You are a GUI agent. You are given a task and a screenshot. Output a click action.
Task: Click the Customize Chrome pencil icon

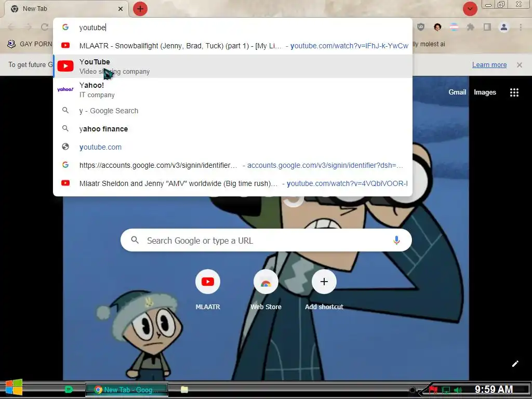[515, 364]
